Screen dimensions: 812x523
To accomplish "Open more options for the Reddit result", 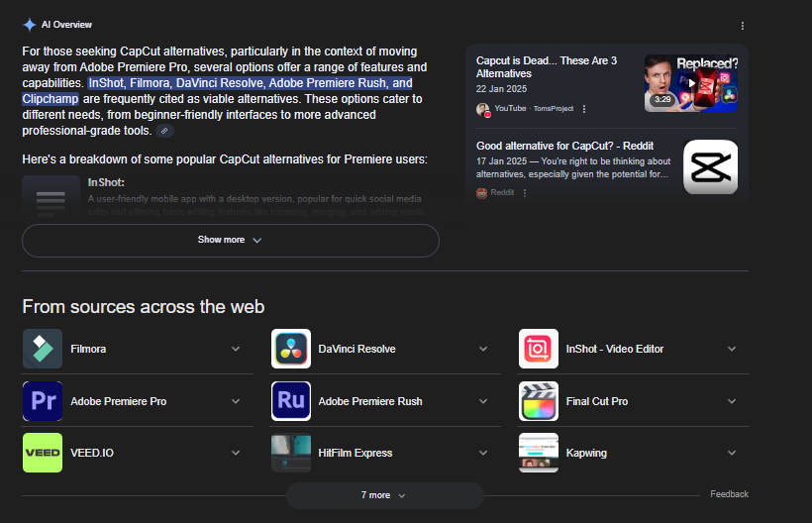I will (525, 192).
